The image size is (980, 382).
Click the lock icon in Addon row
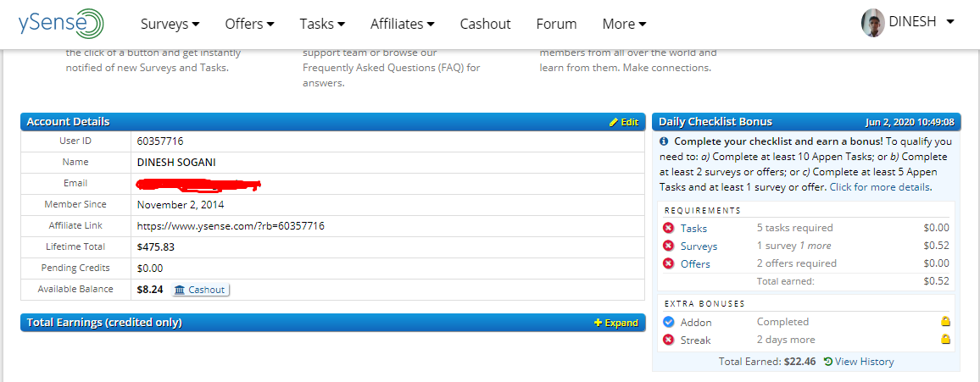point(945,322)
